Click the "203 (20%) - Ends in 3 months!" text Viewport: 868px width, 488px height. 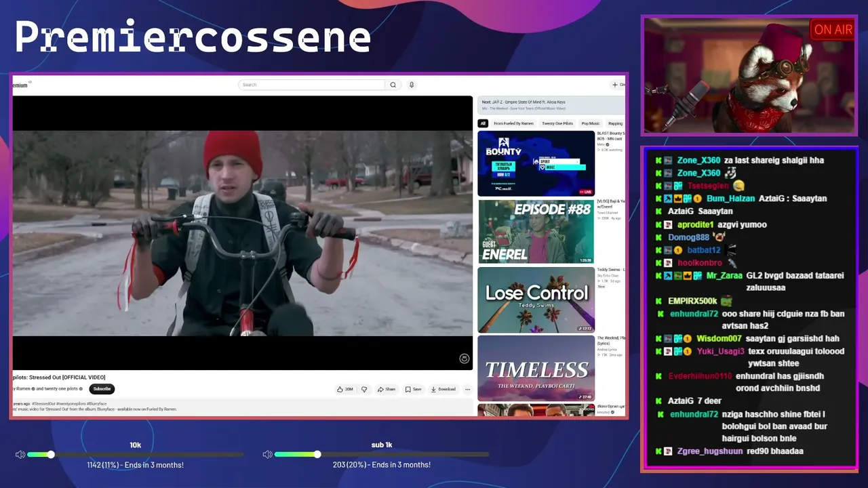click(x=382, y=465)
